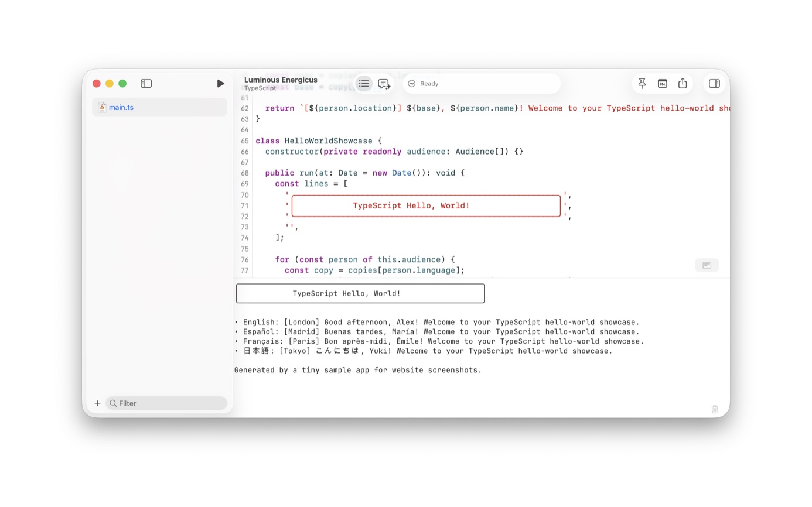This screenshot has width=812, height=507.
Task: Click the Español Madrid output line
Action: point(437,332)
